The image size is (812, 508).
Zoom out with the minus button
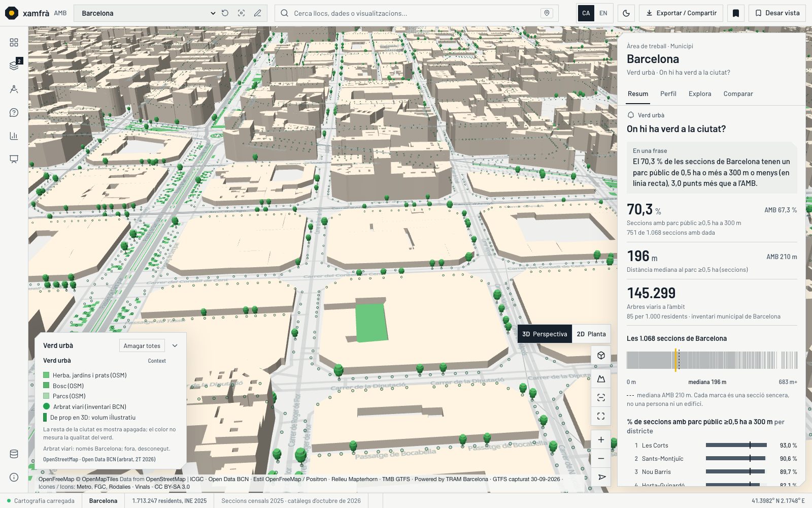click(601, 458)
